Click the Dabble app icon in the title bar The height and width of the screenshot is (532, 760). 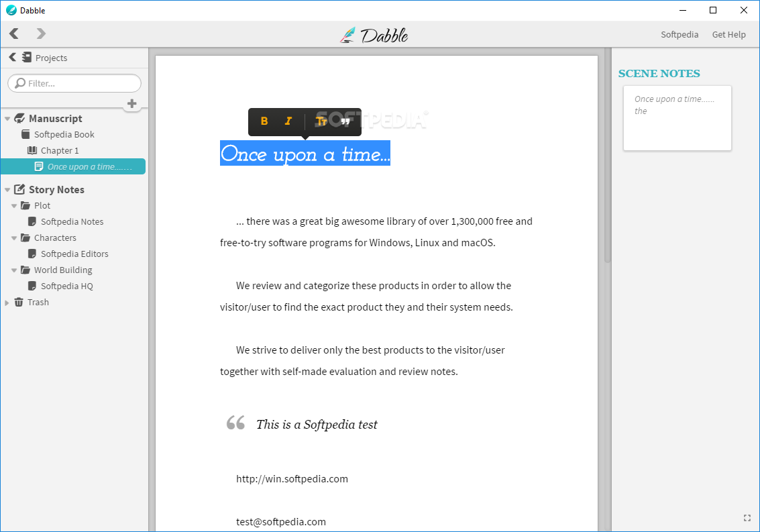coord(11,10)
